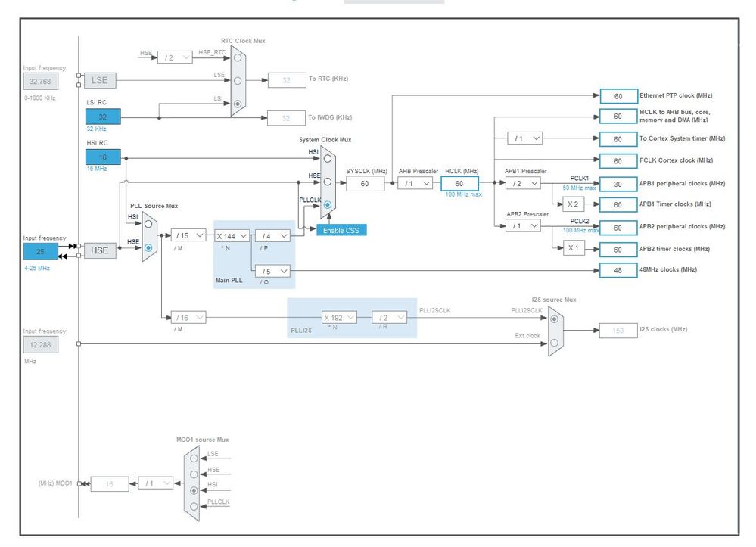The width and height of the screenshot is (756, 547).
Task: Select Ext clock in I2S source Mux
Action: (555, 343)
